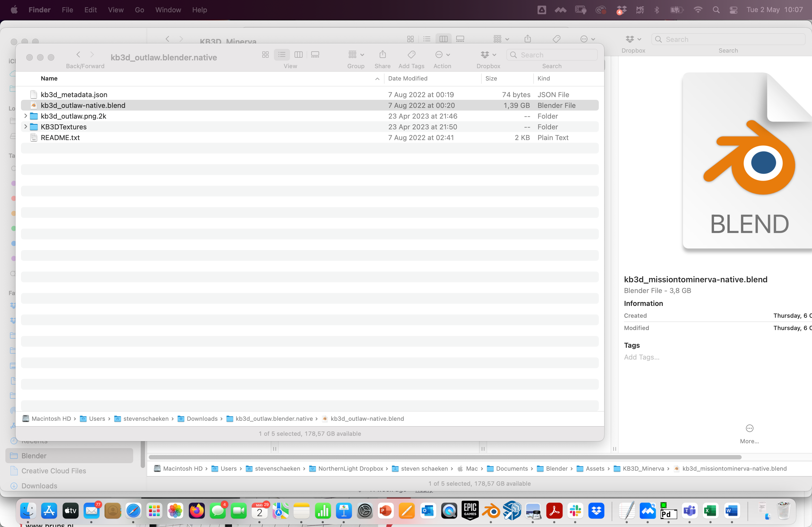Click Spotlight search icon in menu bar

click(716, 10)
